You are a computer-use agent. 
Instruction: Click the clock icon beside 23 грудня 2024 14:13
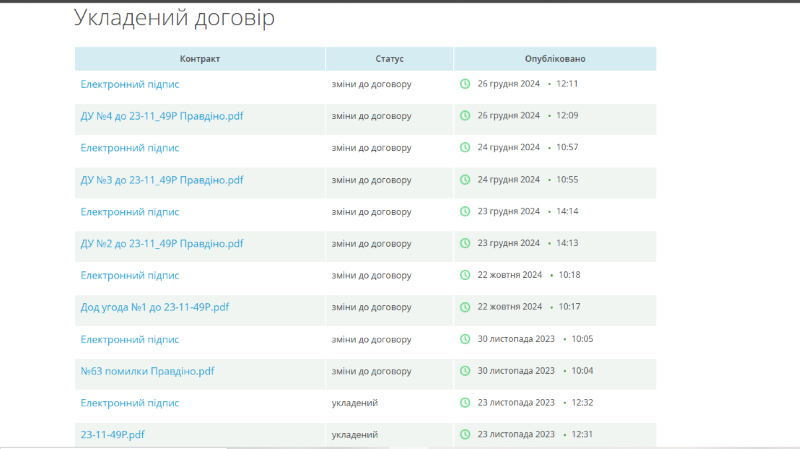coord(465,243)
